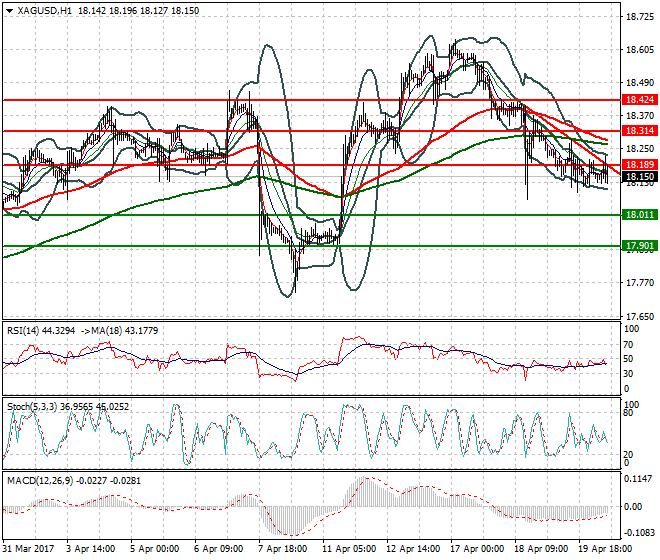The image size is (660, 560).
Task: Click the 11 Apr 05:00 time label
Action: tap(349, 549)
